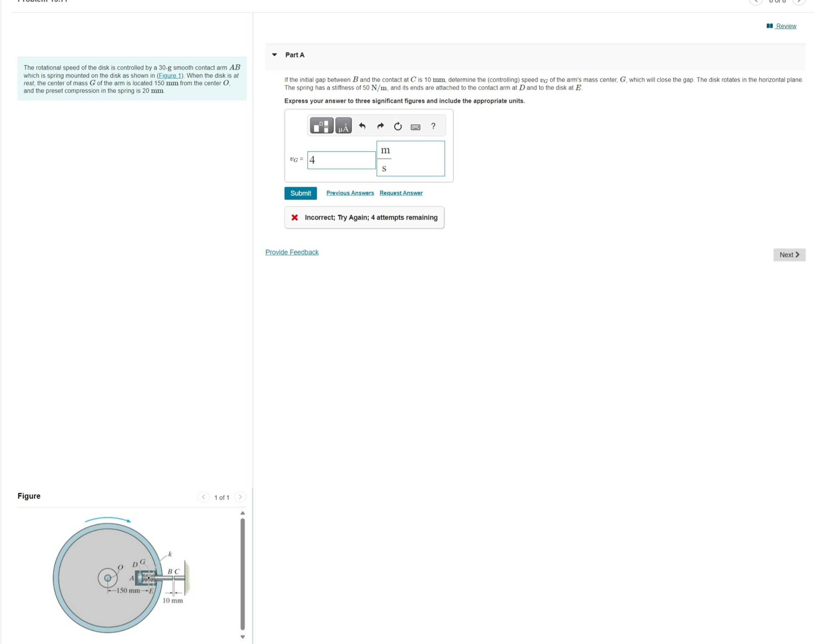Click Request Answer
The height and width of the screenshot is (644, 815).
coord(401,193)
